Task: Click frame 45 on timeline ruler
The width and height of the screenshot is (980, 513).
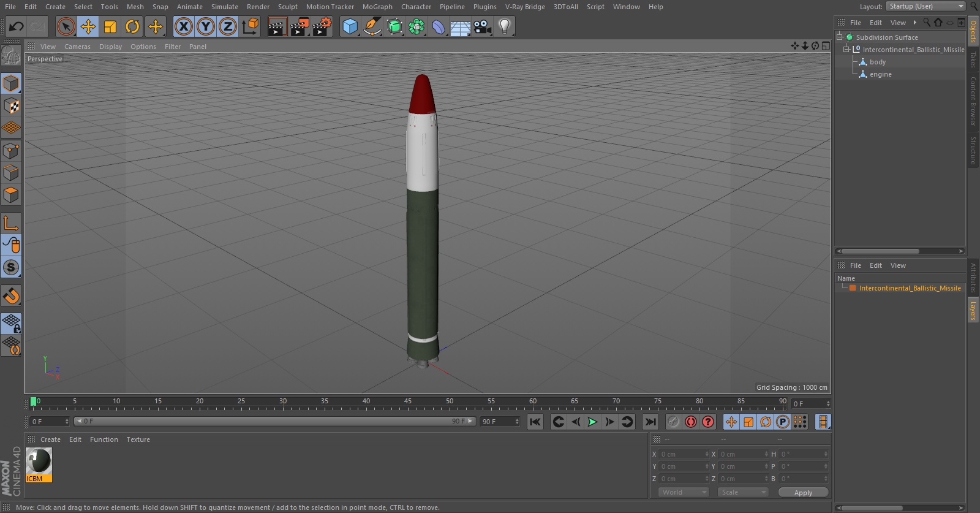Action: tap(407, 403)
